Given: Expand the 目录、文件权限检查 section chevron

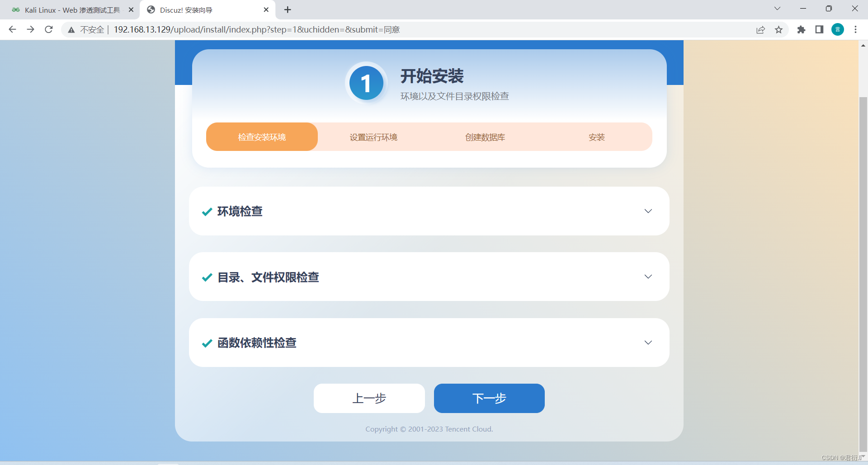Looking at the screenshot, I should (x=648, y=277).
